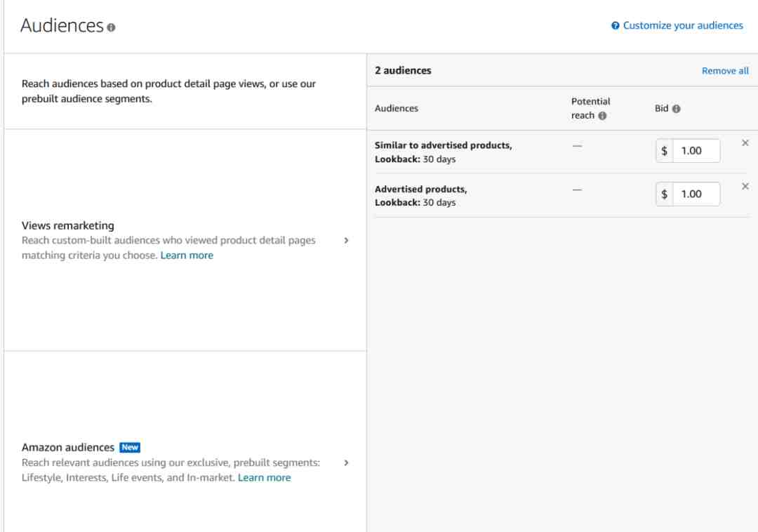Open the Views remarketing section title
This screenshot has width=758, height=532.
68,225
